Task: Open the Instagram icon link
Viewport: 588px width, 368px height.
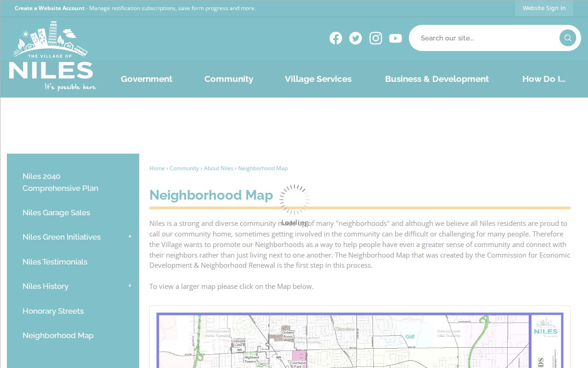Action: tap(376, 38)
